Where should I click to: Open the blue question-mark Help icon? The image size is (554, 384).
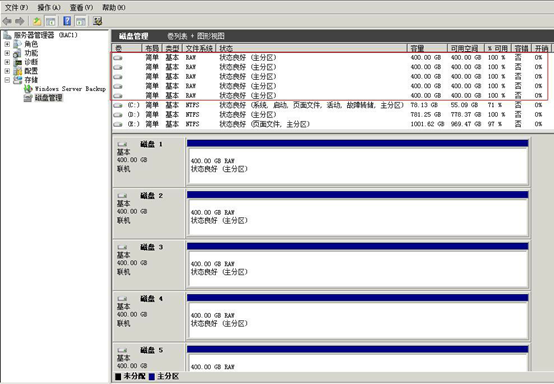pyautogui.click(x=67, y=21)
